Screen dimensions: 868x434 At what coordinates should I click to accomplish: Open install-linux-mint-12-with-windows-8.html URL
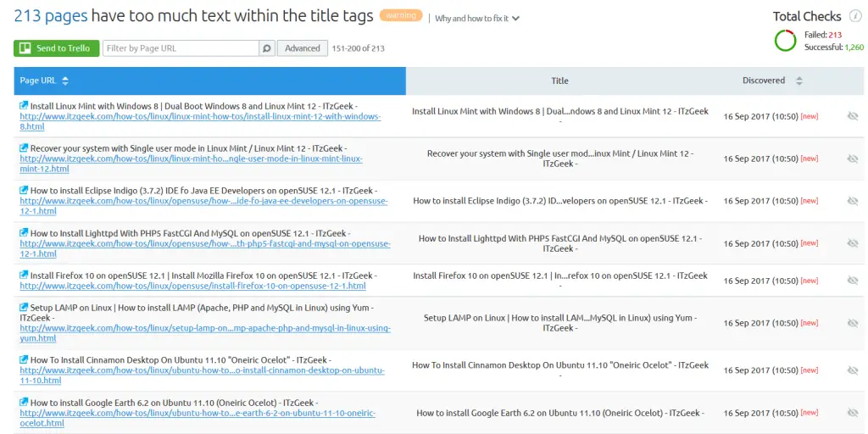200,122
